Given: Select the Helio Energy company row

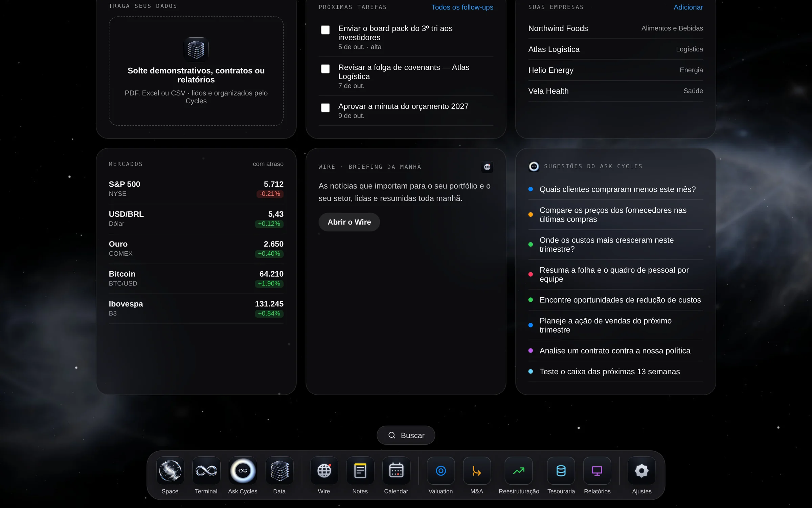Looking at the screenshot, I should [x=615, y=70].
